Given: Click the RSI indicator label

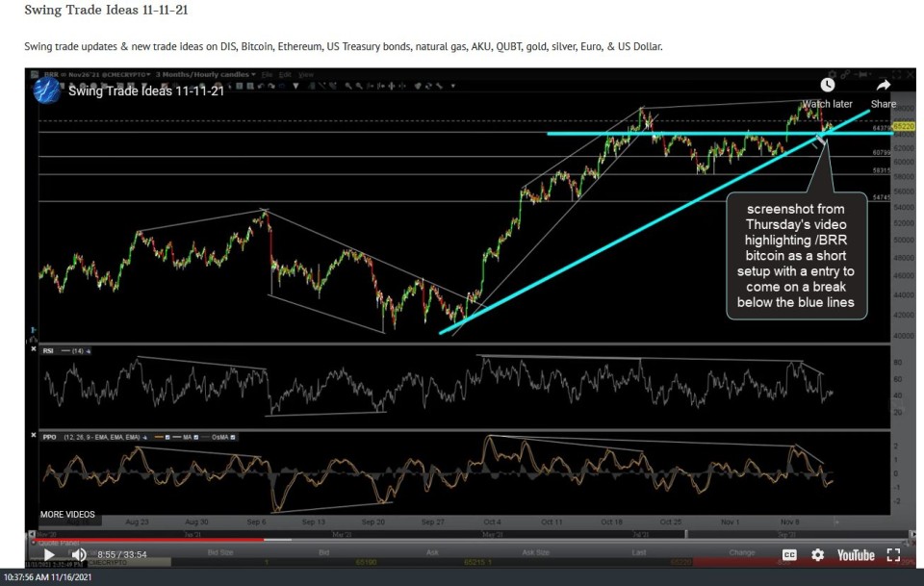Looking at the screenshot, I should 48,351.
